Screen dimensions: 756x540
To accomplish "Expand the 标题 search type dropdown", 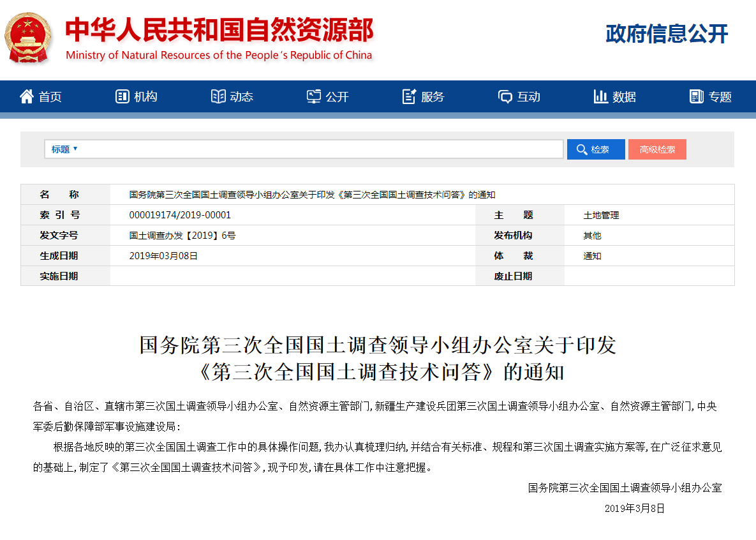I will (64, 149).
